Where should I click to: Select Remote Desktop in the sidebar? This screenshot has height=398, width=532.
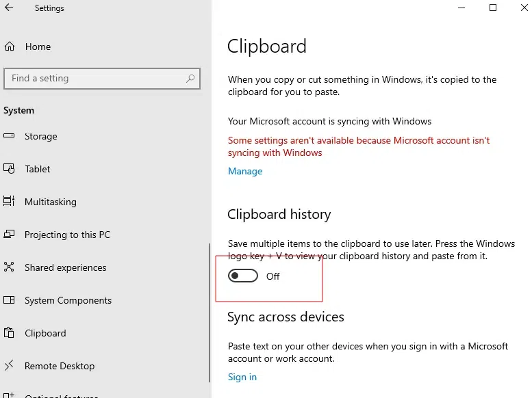(x=60, y=366)
